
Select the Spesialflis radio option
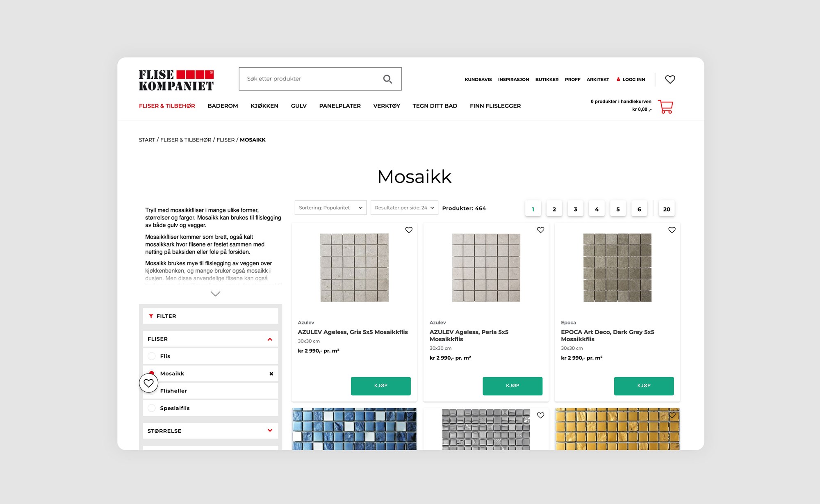pos(152,408)
